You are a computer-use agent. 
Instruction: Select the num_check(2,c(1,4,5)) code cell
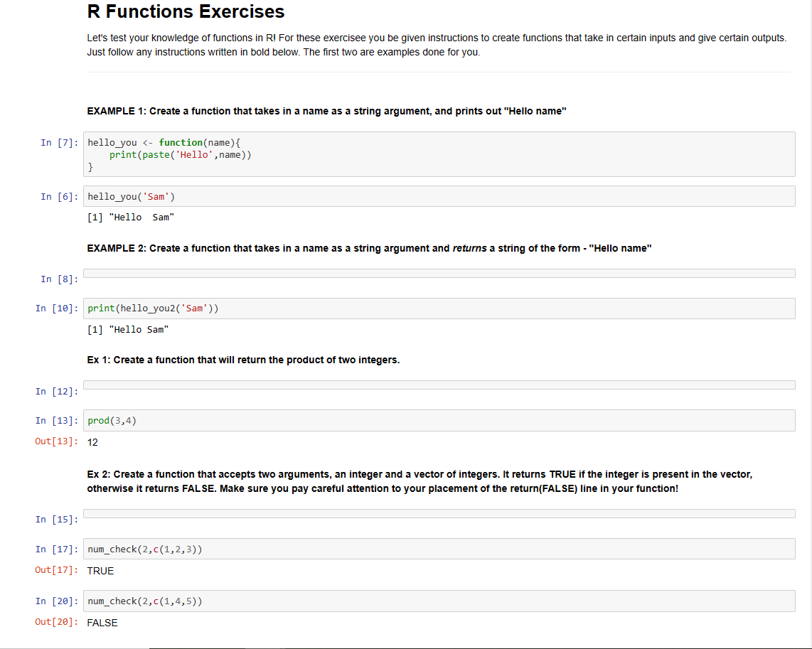tap(439, 601)
